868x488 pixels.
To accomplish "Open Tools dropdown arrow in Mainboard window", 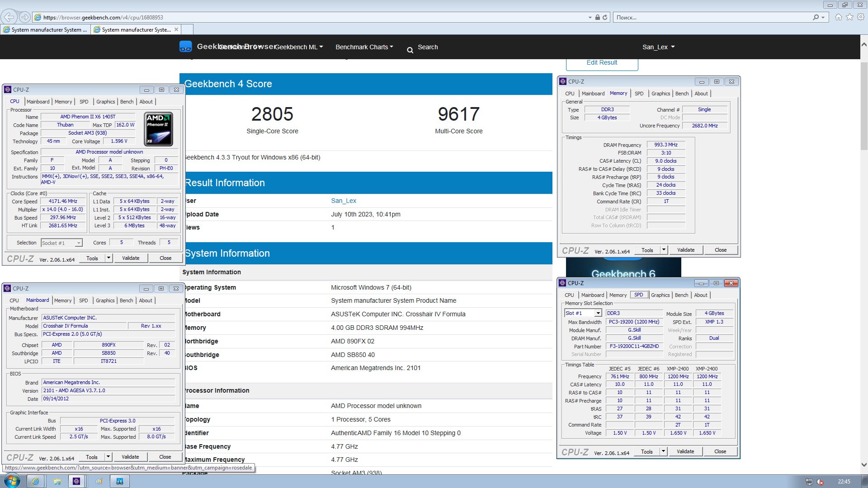I will click(x=108, y=457).
